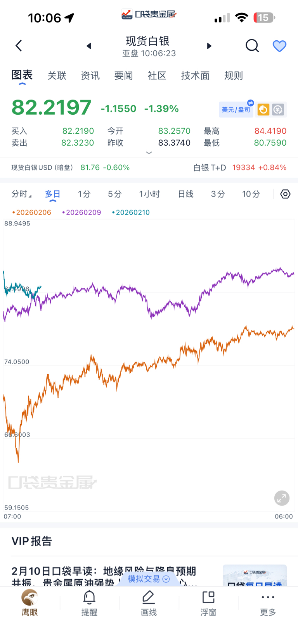Expand the quote details chevron
The image size is (298, 644).
coord(149,153)
